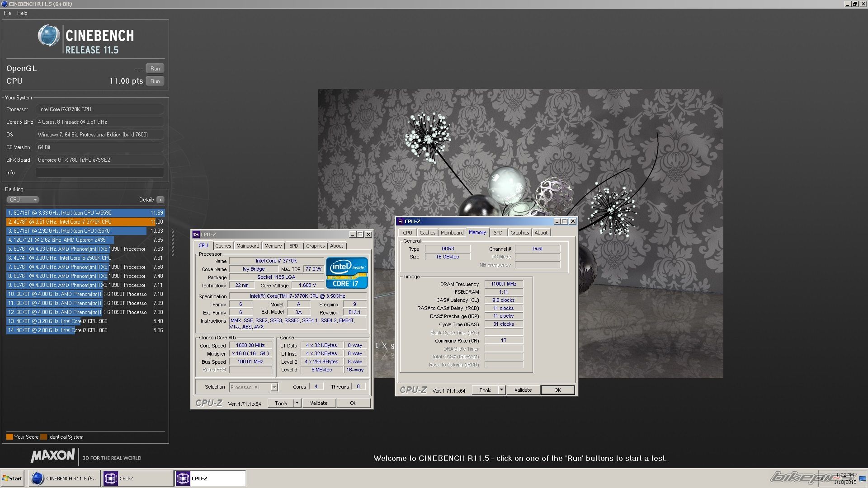The image size is (868, 488).
Task: Click the Core Voltage value 1.608 V
Action: (307, 286)
